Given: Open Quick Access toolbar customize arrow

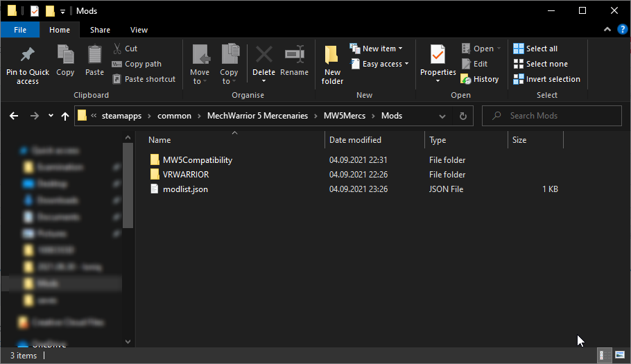Looking at the screenshot, I should pyautogui.click(x=62, y=12).
